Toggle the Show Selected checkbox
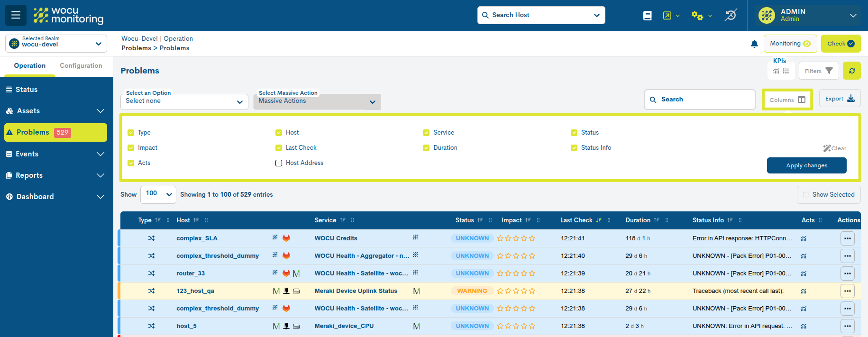The width and height of the screenshot is (868, 337). [x=805, y=195]
